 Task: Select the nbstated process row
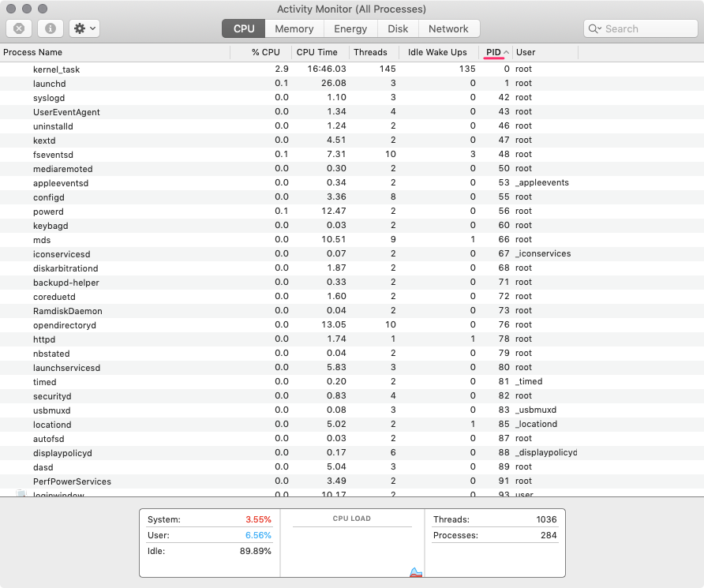(x=352, y=354)
